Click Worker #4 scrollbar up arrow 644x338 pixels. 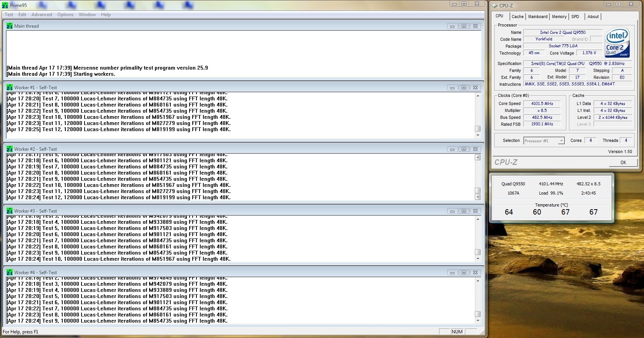[478, 281]
